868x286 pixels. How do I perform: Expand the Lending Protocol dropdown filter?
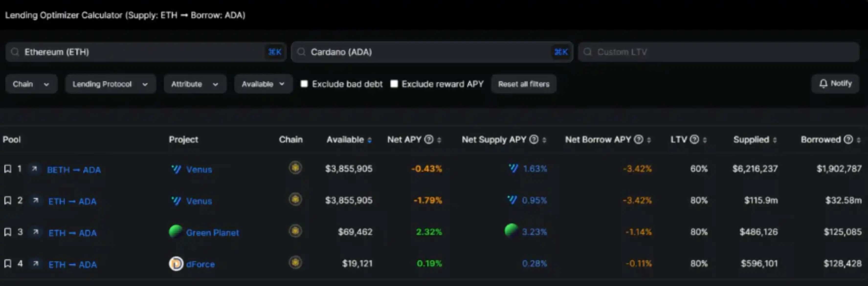pyautogui.click(x=110, y=84)
